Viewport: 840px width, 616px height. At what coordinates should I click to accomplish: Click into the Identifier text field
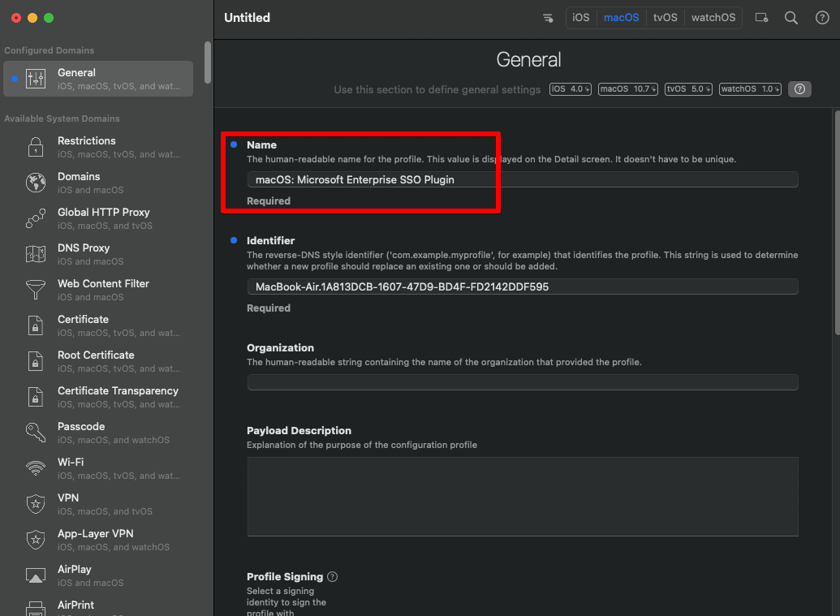[523, 286]
